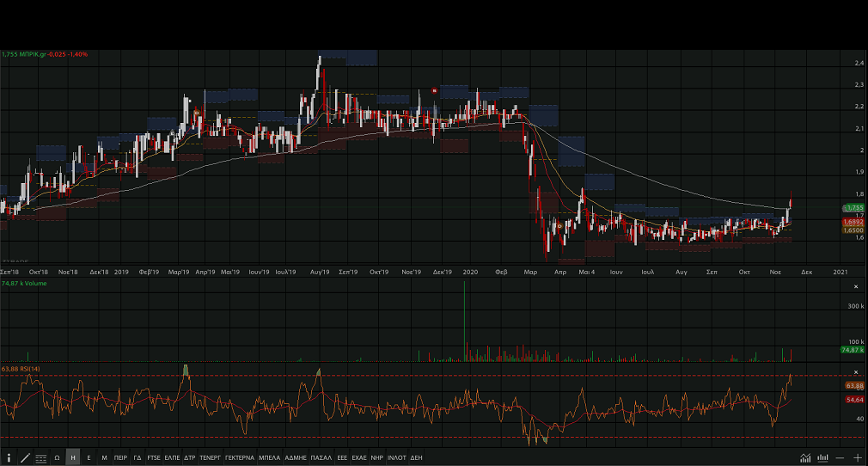Open the ΓΕΚΤΕΡΝΑ ticker shortcut
Screen dimensions: 868x466
[240, 457]
